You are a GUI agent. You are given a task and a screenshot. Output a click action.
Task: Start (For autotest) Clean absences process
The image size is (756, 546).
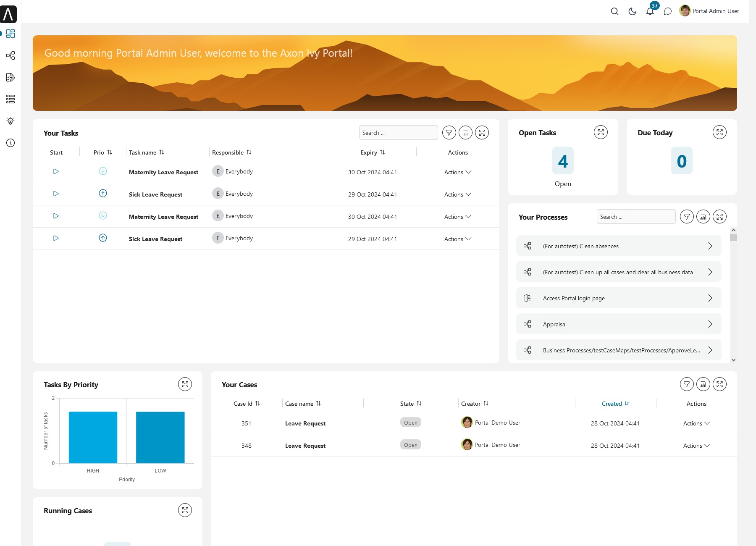619,246
